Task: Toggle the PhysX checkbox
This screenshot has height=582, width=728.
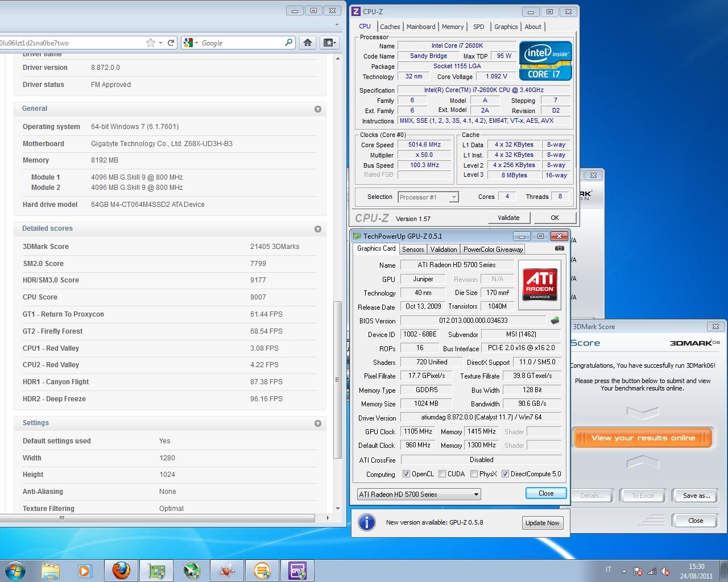Action: coord(474,474)
